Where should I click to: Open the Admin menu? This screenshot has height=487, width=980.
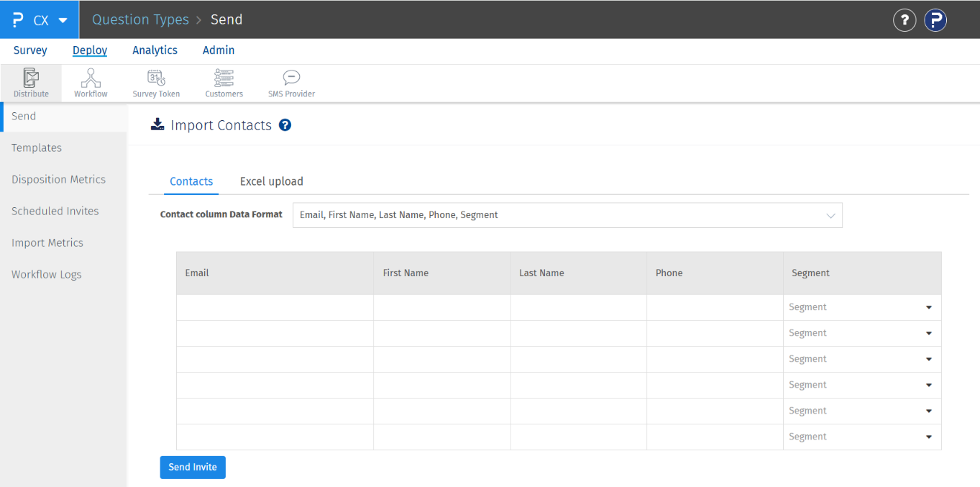point(219,50)
